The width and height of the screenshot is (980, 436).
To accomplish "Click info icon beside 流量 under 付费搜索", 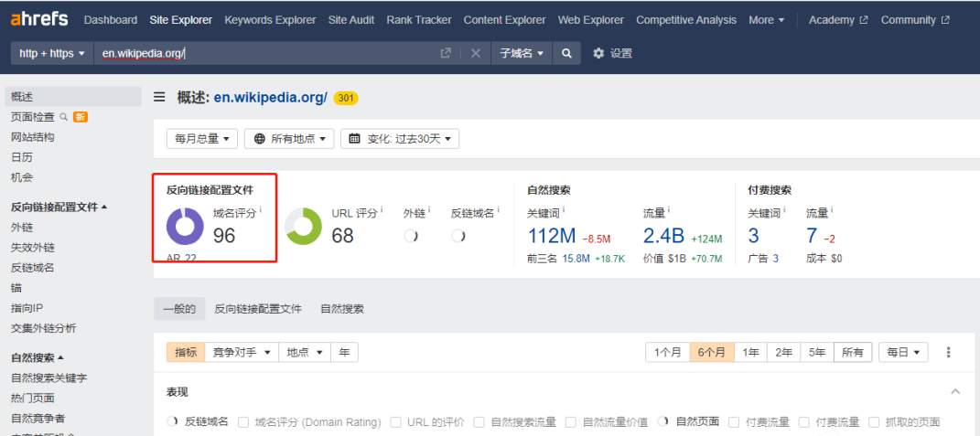I will click(832, 209).
